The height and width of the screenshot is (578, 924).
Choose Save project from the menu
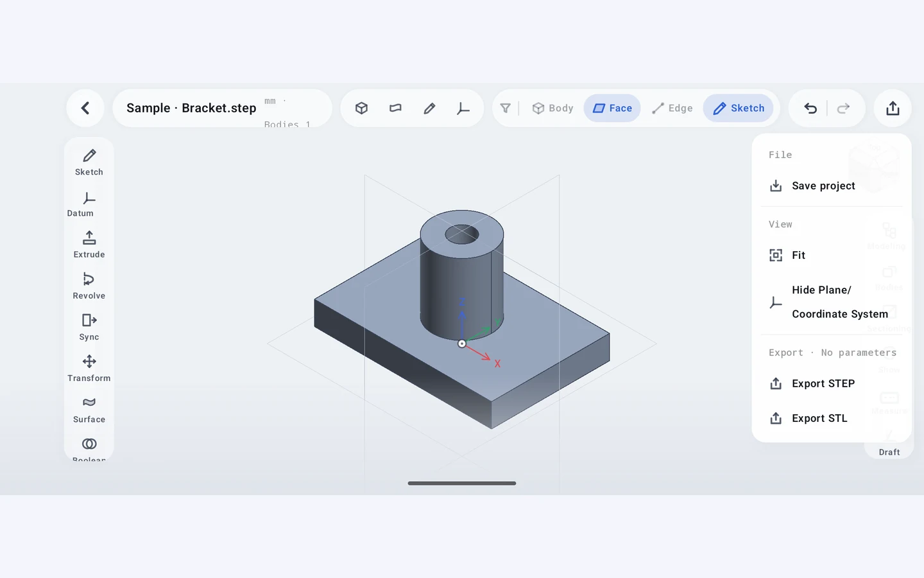(x=832, y=186)
